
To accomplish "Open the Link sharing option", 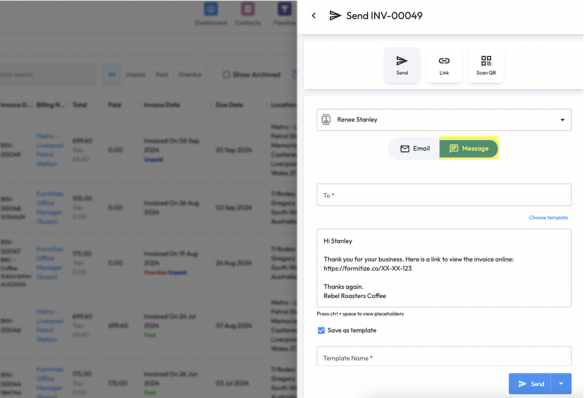I will (x=444, y=65).
